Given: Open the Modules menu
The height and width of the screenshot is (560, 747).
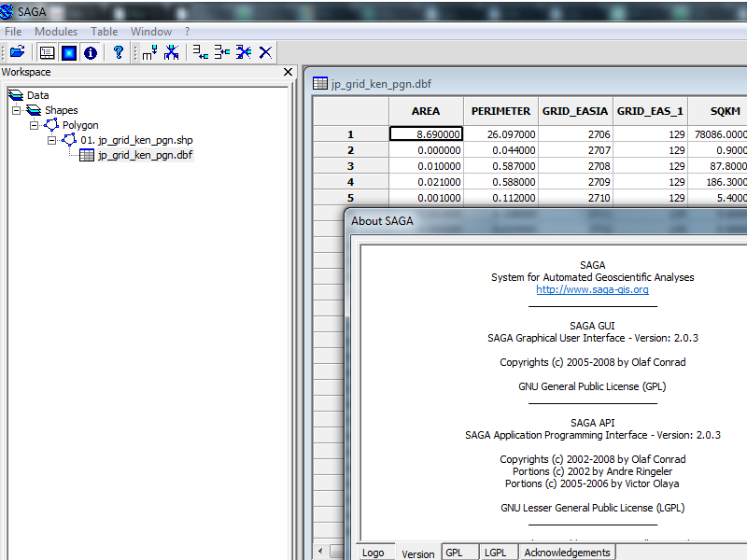Looking at the screenshot, I should [56, 32].
